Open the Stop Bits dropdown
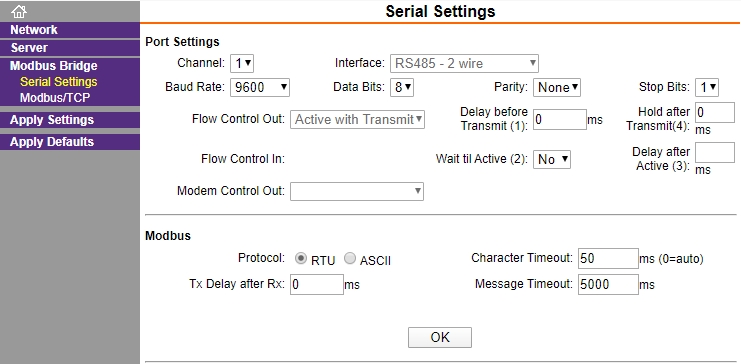This screenshot has width=741, height=364. click(x=707, y=87)
